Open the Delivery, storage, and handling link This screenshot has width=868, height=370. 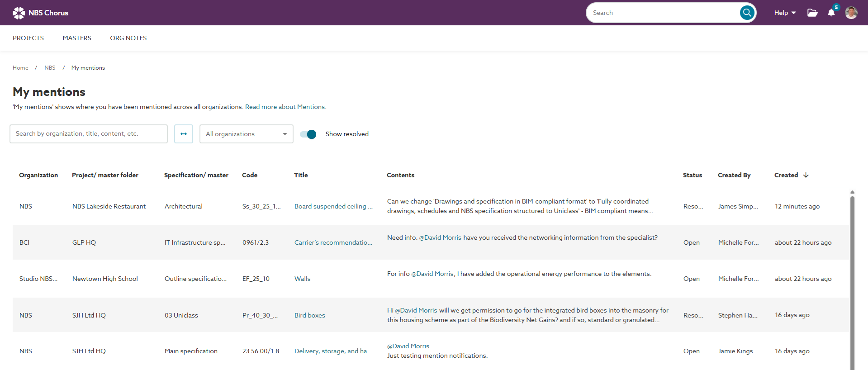pos(333,351)
